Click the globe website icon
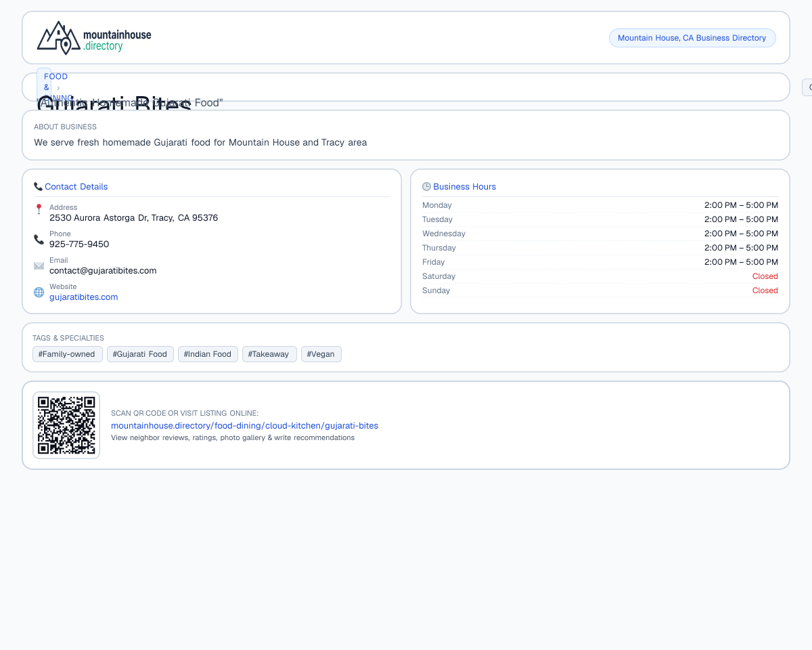Image resolution: width=812 pixels, height=650 pixels. tap(39, 292)
